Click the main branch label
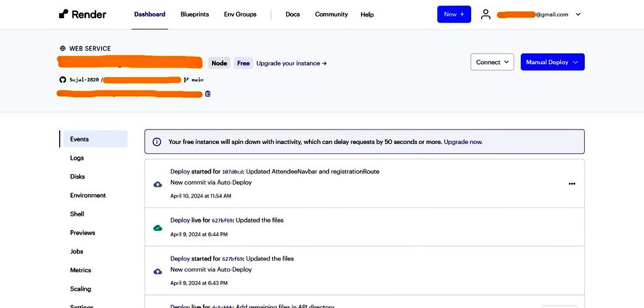Screen dimensions: 644x308 coord(197,80)
